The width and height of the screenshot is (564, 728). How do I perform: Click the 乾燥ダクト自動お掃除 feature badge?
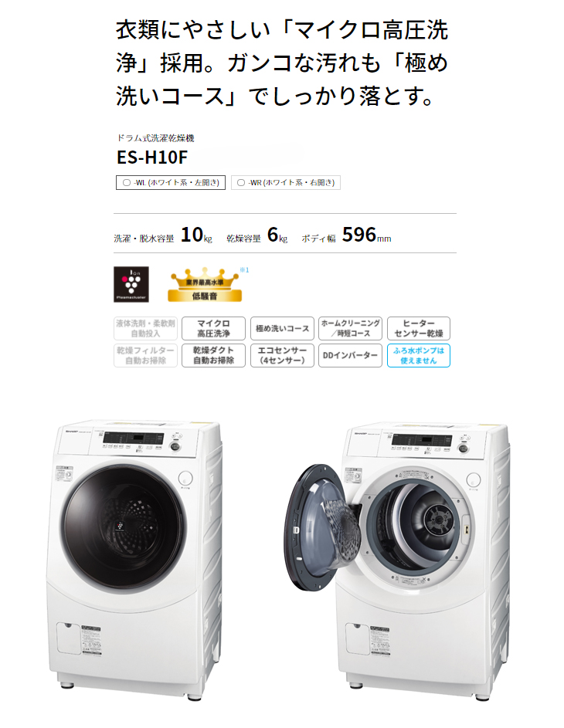pos(213,355)
